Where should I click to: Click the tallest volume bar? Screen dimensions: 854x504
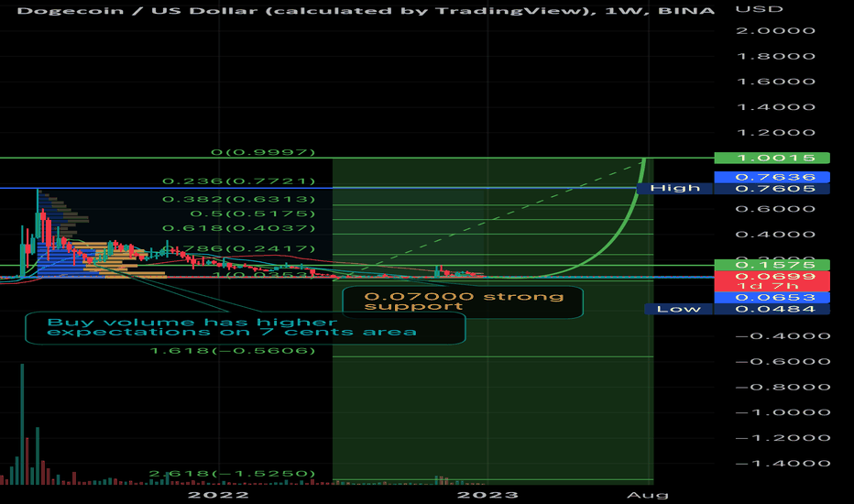tap(22, 424)
